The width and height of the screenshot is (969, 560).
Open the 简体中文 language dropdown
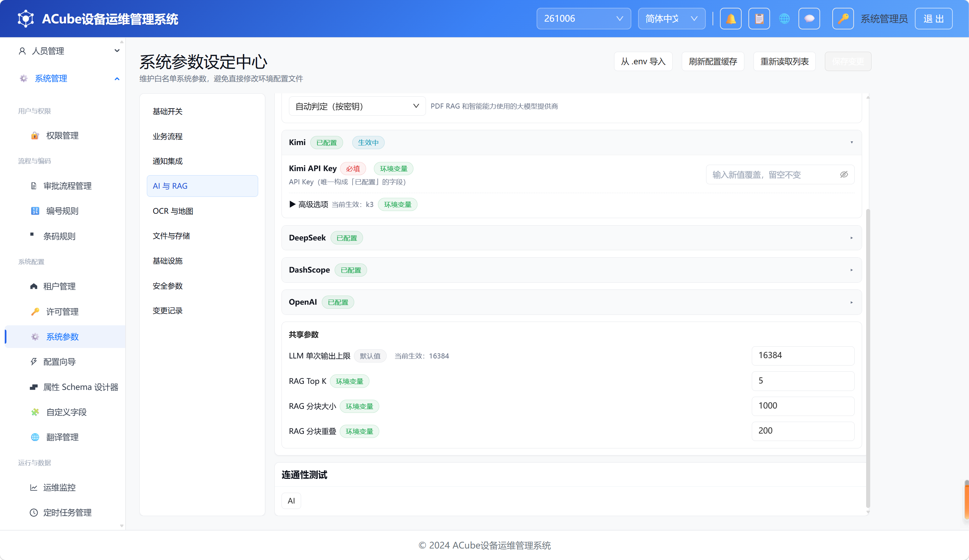tap(671, 19)
